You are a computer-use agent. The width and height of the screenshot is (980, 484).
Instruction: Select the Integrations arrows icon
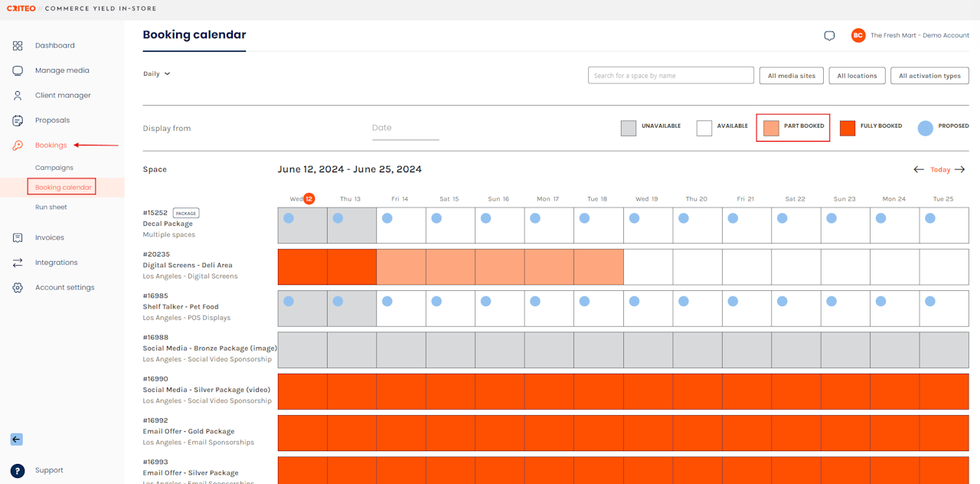[18, 263]
